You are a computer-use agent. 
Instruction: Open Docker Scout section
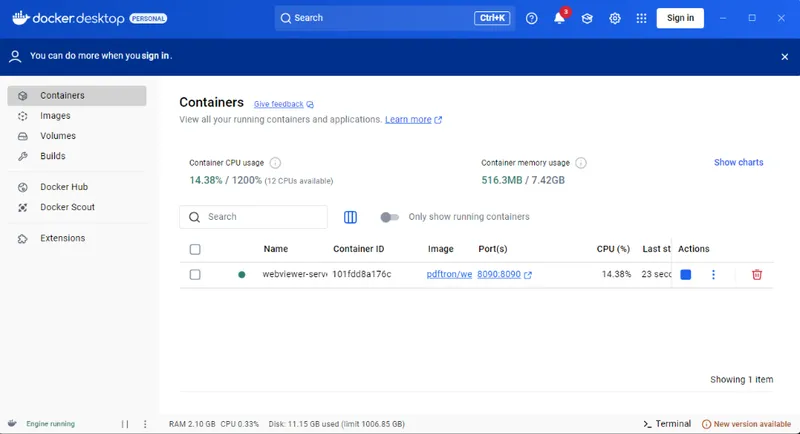point(77,207)
